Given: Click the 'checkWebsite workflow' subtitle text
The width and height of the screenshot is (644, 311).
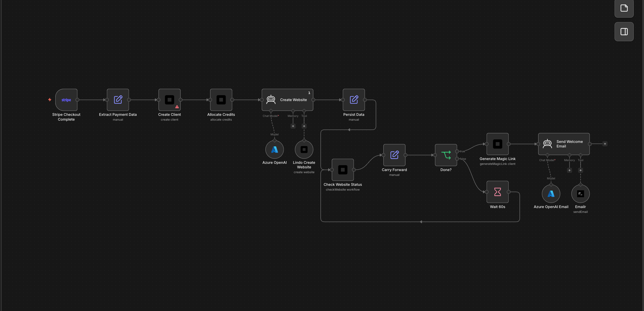Looking at the screenshot, I should [343, 190].
